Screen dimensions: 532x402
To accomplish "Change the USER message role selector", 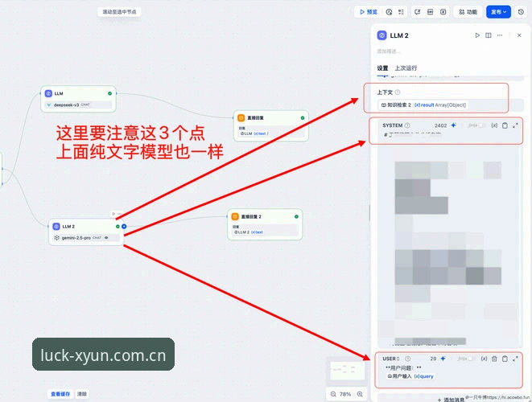I will coord(391,359).
